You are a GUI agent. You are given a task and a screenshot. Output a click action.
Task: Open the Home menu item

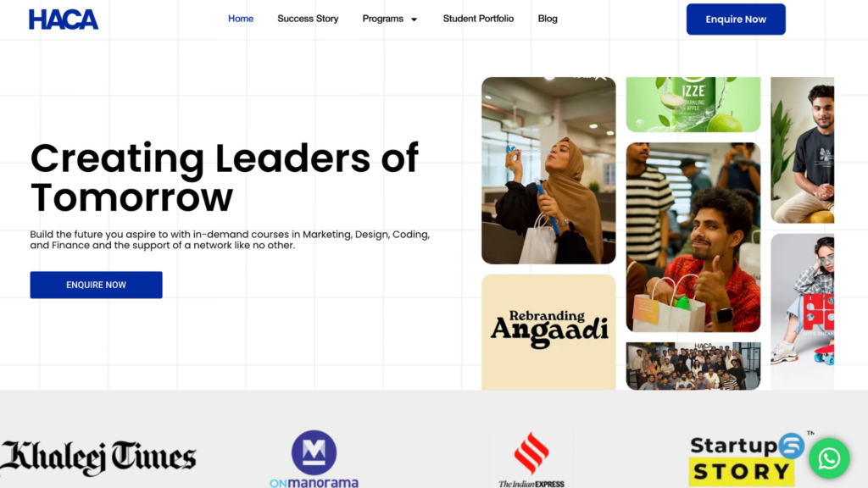click(241, 19)
